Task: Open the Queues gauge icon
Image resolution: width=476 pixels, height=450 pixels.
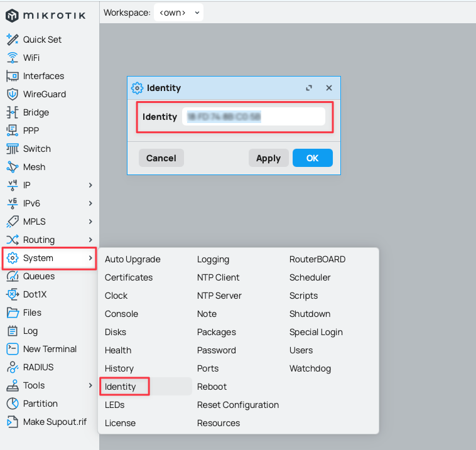Action: point(13,276)
